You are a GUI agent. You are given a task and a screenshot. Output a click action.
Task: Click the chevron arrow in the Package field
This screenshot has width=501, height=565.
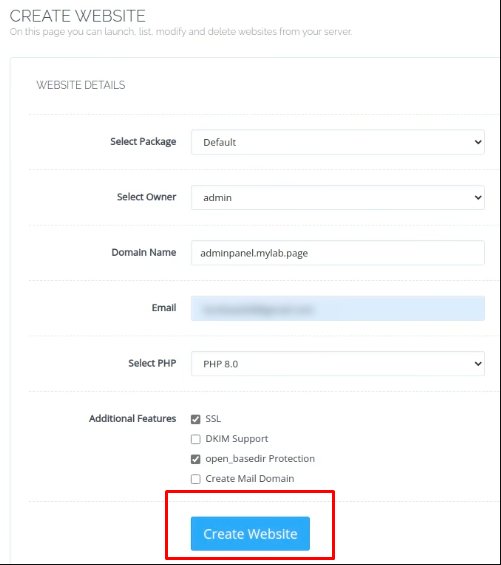pyautogui.click(x=478, y=142)
